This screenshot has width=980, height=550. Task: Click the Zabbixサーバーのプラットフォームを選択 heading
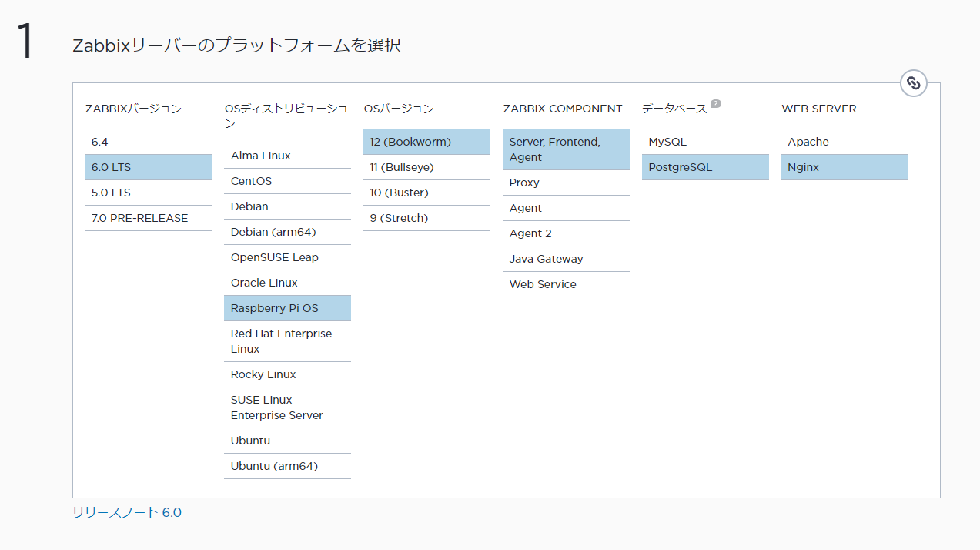click(236, 45)
